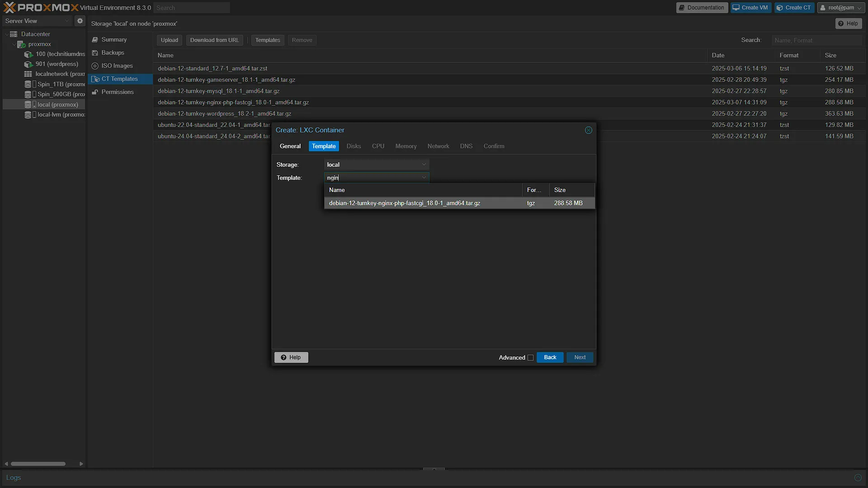Click the Create CT button

point(794,8)
